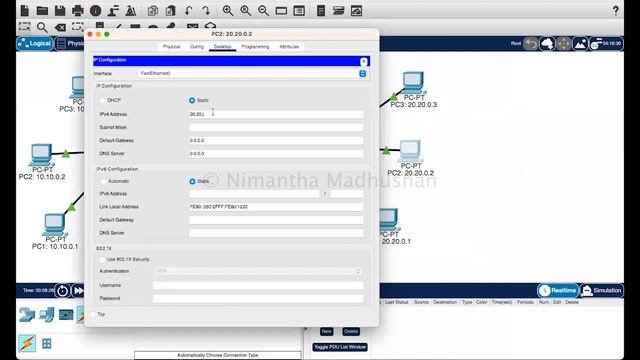Choose the Delete tool icon
Image resolution: width=640 pixels, height=360 pixels.
pos(60,27)
